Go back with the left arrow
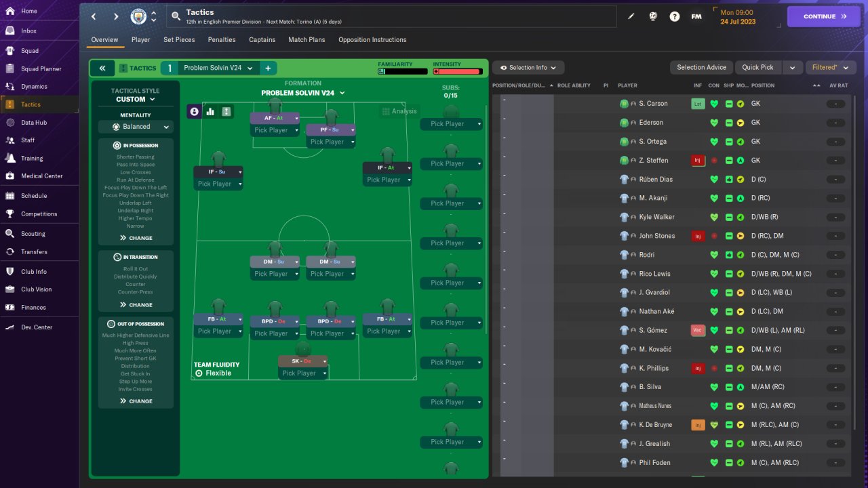This screenshot has height=488, width=868. coord(94,16)
